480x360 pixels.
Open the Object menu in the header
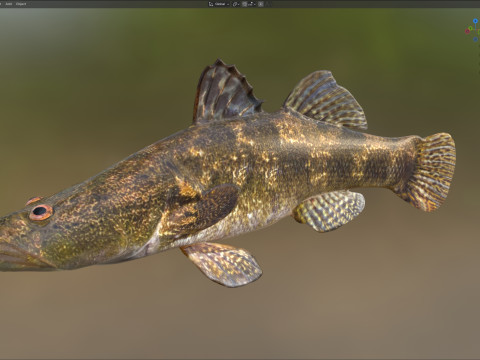click(x=21, y=4)
